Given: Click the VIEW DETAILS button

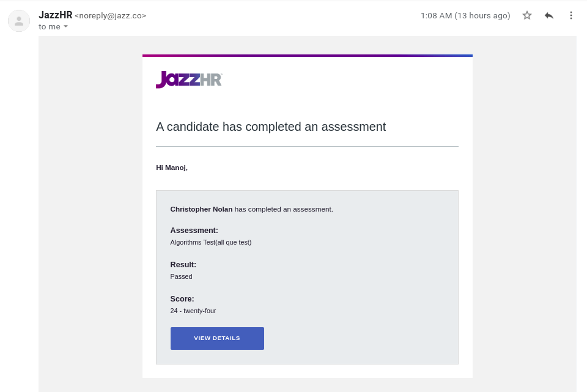Looking at the screenshot, I should 217,338.
